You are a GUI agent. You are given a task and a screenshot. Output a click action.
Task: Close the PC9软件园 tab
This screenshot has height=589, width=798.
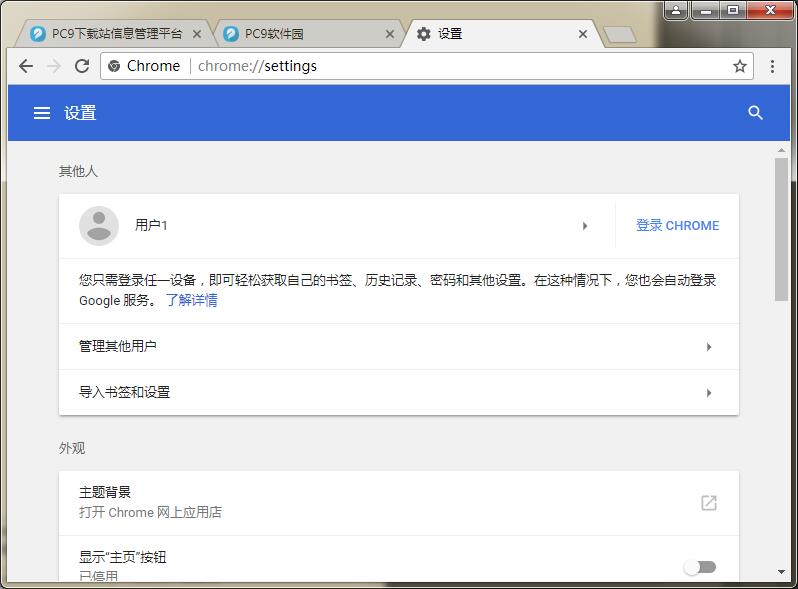pos(390,34)
